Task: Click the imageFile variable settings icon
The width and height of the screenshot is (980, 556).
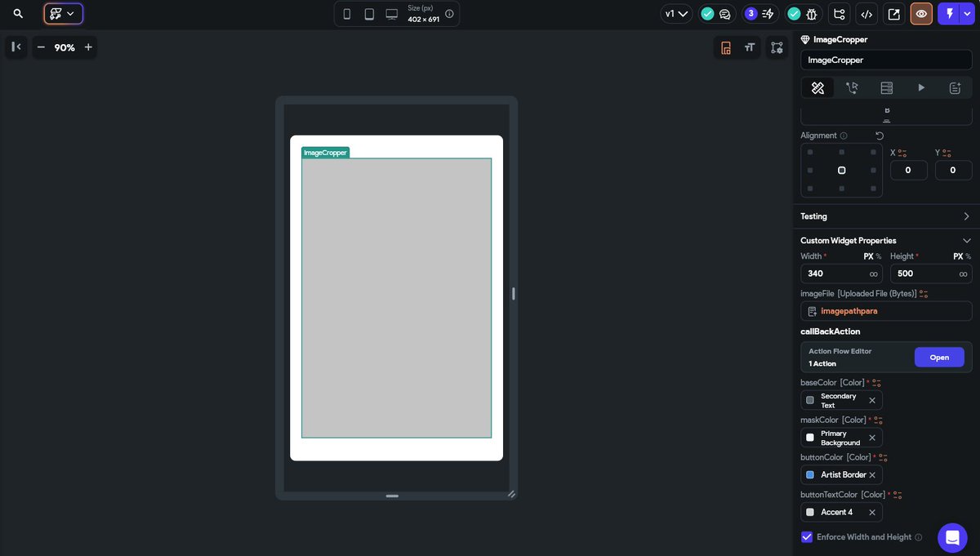Action: (924, 294)
